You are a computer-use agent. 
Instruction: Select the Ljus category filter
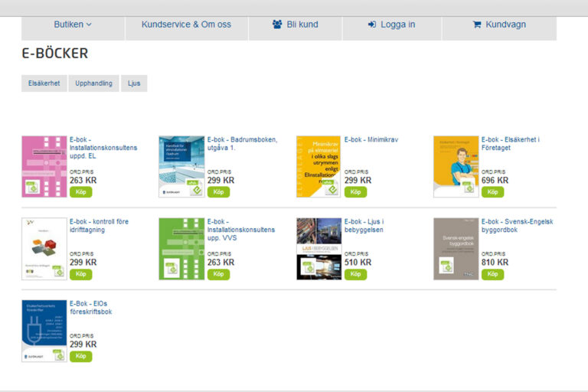[x=134, y=83]
